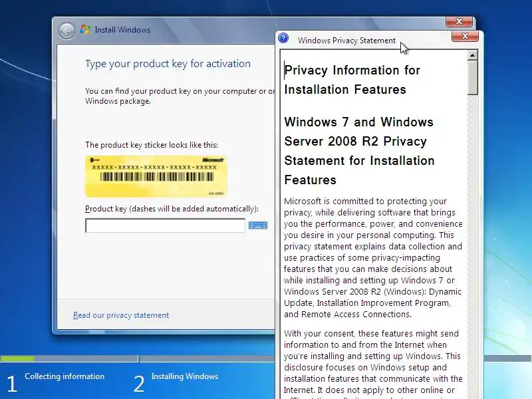Screen dimensions: 532x399
Task: Click the Type your product key heading
Action: click(168, 64)
